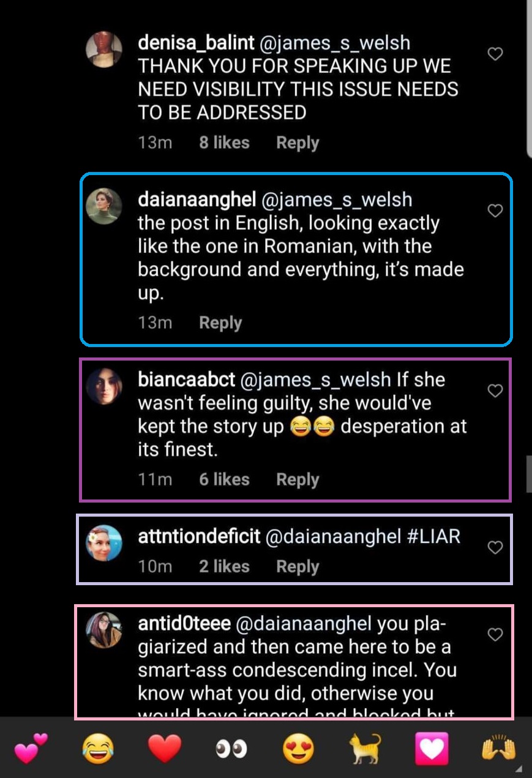Insert the pink heart box emoji
The width and height of the screenshot is (532, 778).
click(432, 749)
